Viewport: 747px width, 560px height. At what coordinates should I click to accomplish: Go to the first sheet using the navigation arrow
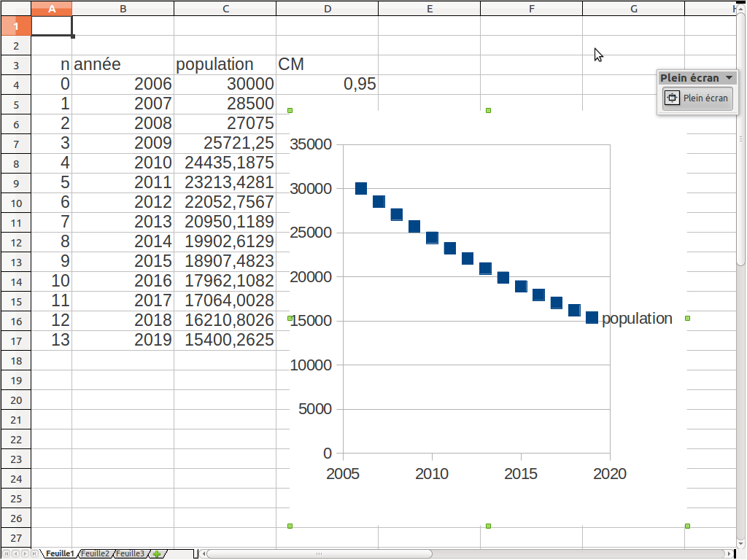(x=7, y=553)
